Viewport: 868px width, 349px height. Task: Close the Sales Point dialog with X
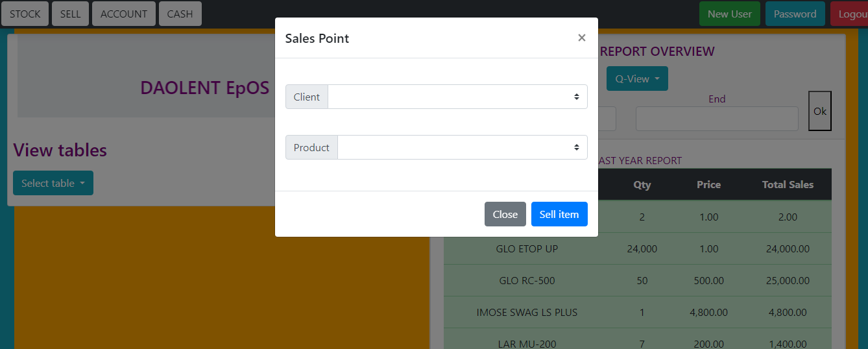pyautogui.click(x=581, y=38)
